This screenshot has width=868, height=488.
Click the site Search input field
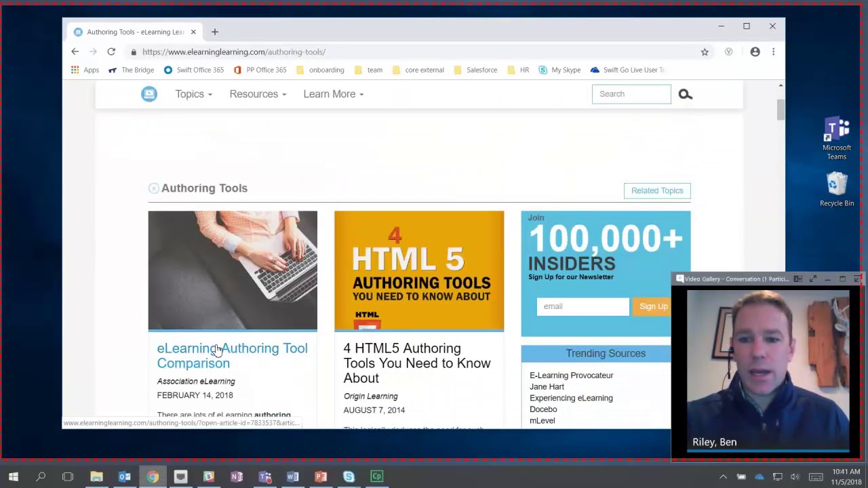tap(631, 94)
